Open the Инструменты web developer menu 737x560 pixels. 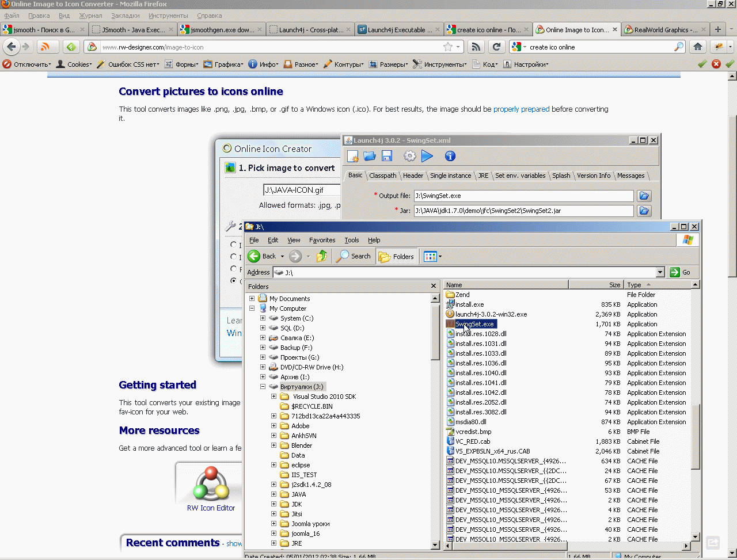point(440,64)
